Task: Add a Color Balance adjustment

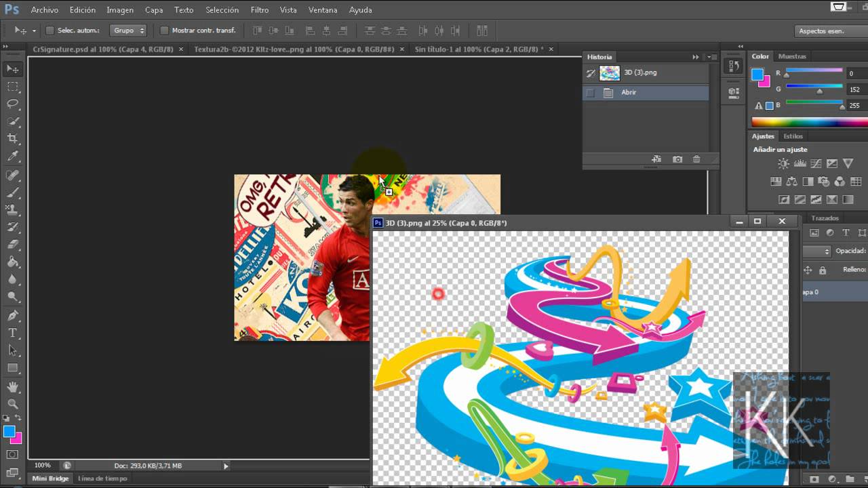Action: [792, 181]
